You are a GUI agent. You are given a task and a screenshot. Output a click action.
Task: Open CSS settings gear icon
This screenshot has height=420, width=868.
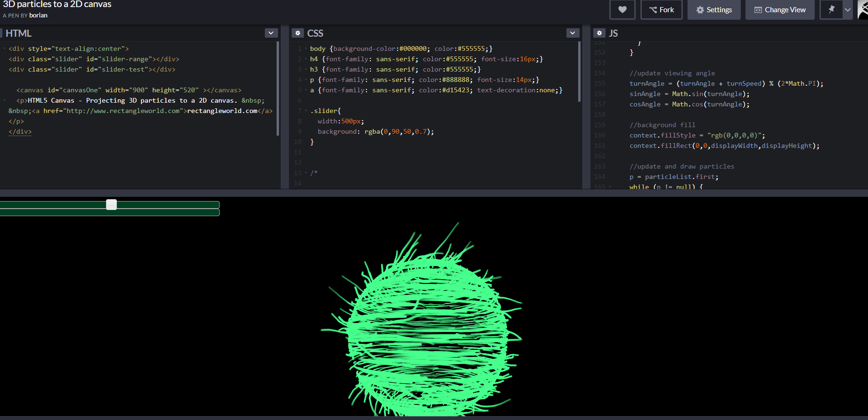(297, 33)
